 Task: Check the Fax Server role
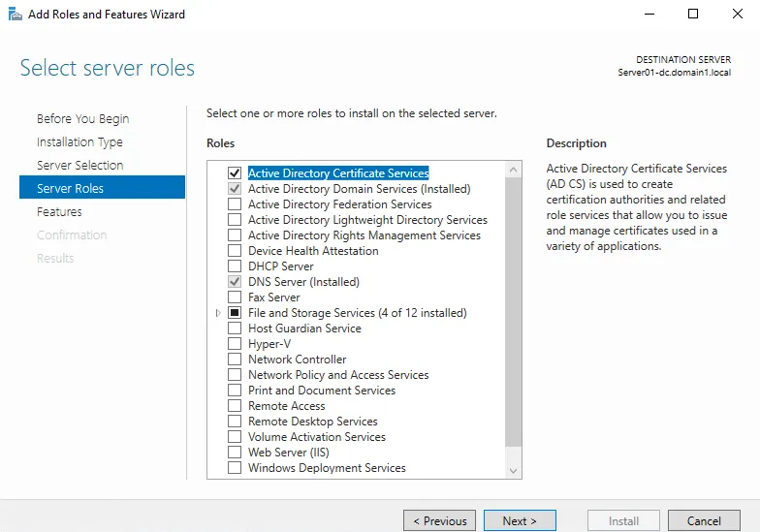235,297
